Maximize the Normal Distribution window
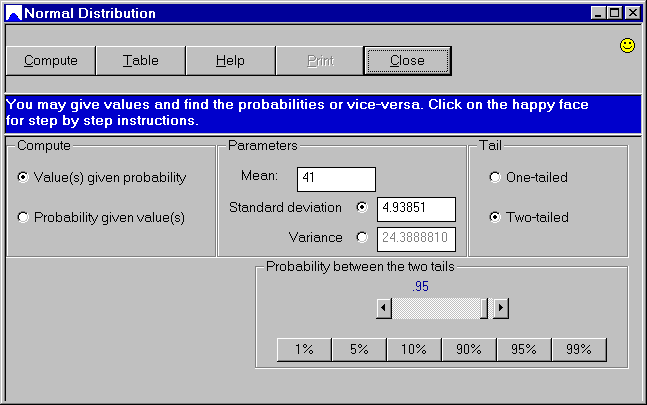This screenshot has height=405, width=647. 614,13
